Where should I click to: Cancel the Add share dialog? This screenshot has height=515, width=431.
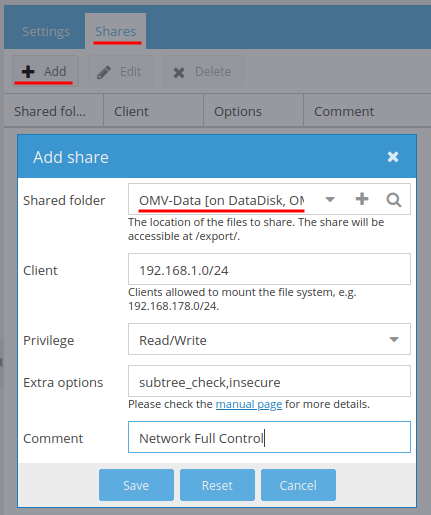point(298,485)
